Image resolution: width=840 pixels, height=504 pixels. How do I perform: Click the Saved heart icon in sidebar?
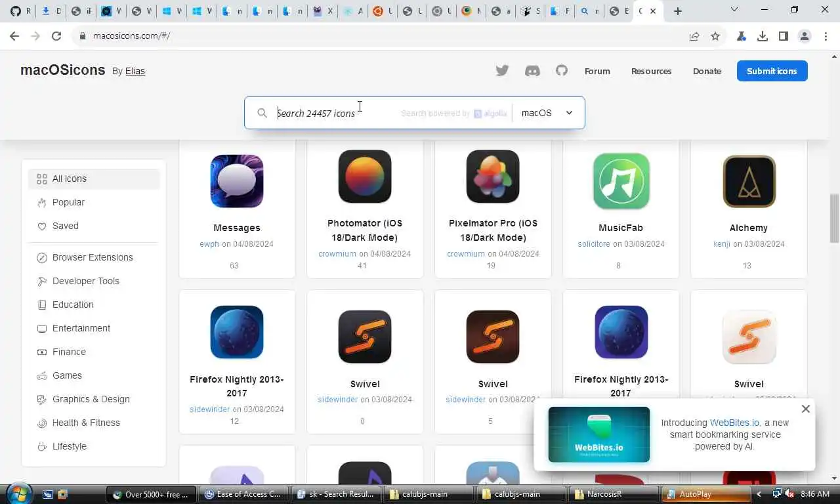tap(42, 226)
